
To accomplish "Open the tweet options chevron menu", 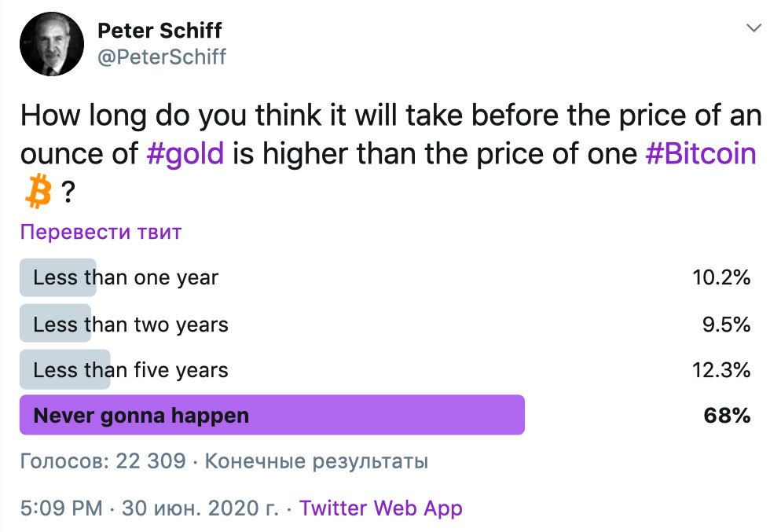I will (753, 28).
